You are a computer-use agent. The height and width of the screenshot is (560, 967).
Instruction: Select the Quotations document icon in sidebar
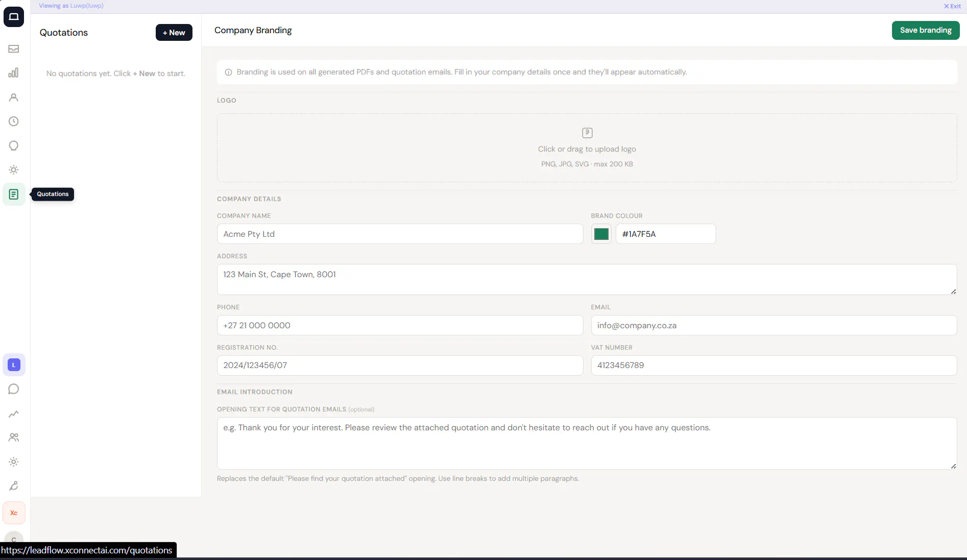tap(14, 194)
